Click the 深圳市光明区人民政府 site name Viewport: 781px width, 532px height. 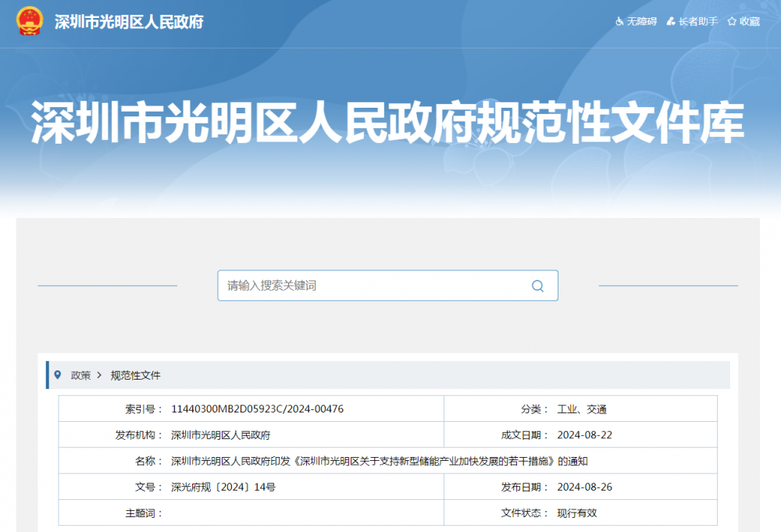click(x=127, y=23)
